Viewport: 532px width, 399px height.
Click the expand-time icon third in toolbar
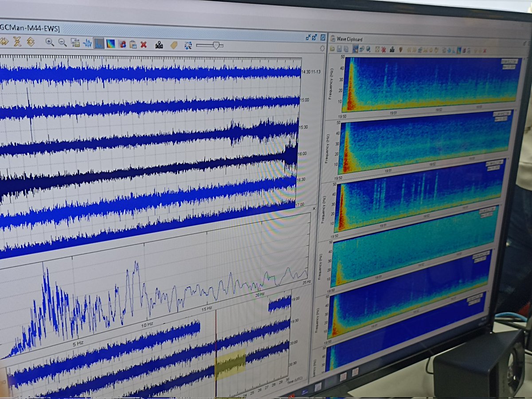pos(31,42)
